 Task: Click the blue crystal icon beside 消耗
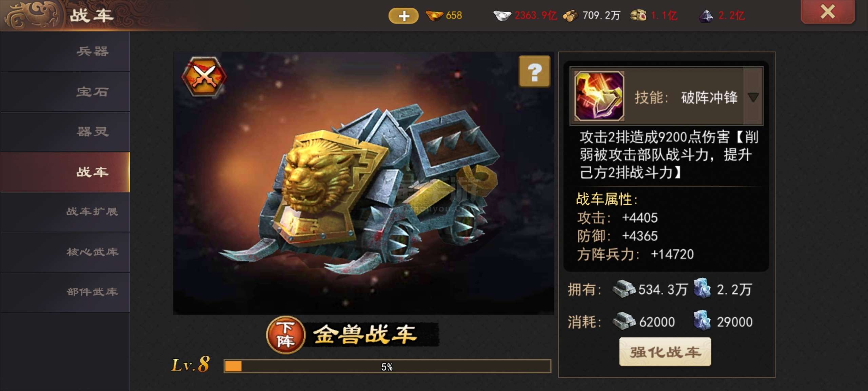[702, 320]
